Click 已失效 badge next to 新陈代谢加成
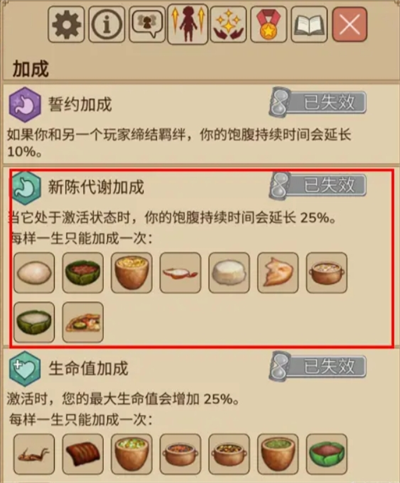Image resolution: width=400 pixels, height=483 pixels. (318, 185)
